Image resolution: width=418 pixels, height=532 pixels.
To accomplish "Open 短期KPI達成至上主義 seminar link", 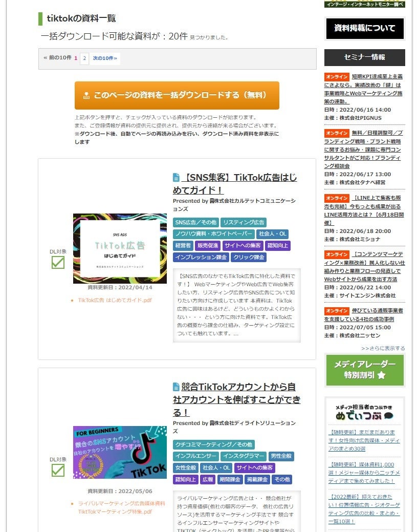I will (363, 89).
